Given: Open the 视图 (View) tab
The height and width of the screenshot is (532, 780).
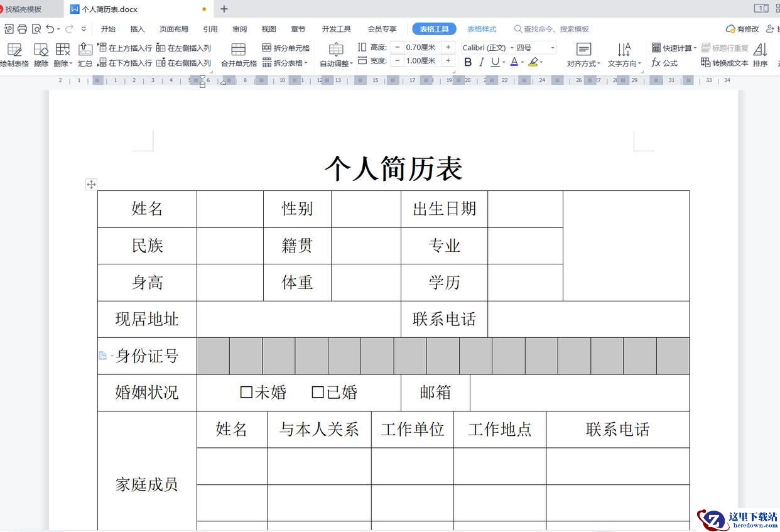Looking at the screenshot, I should pyautogui.click(x=269, y=29).
